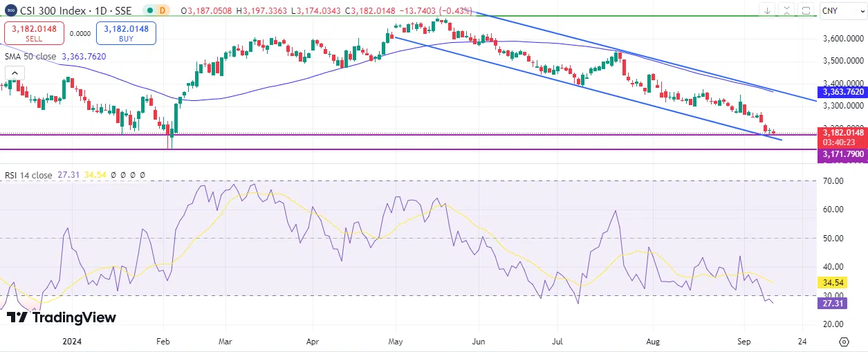Viewport: 868px width, 352px height.
Task: Click the purple 27.31 RSI axis label
Action: (x=832, y=304)
